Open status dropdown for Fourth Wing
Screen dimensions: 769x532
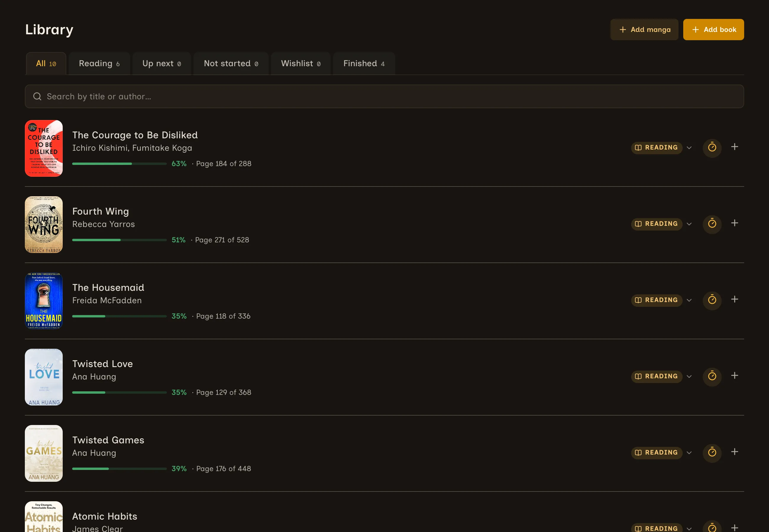[662, 224]
